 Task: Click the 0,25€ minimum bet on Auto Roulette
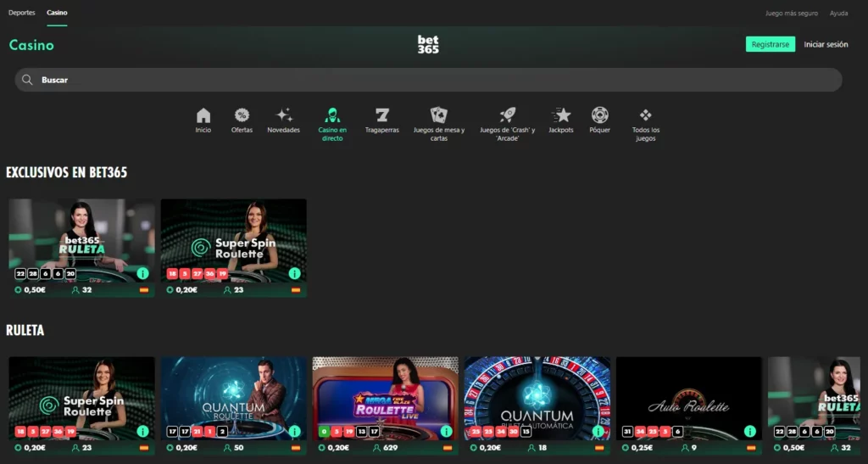(642, 448)
